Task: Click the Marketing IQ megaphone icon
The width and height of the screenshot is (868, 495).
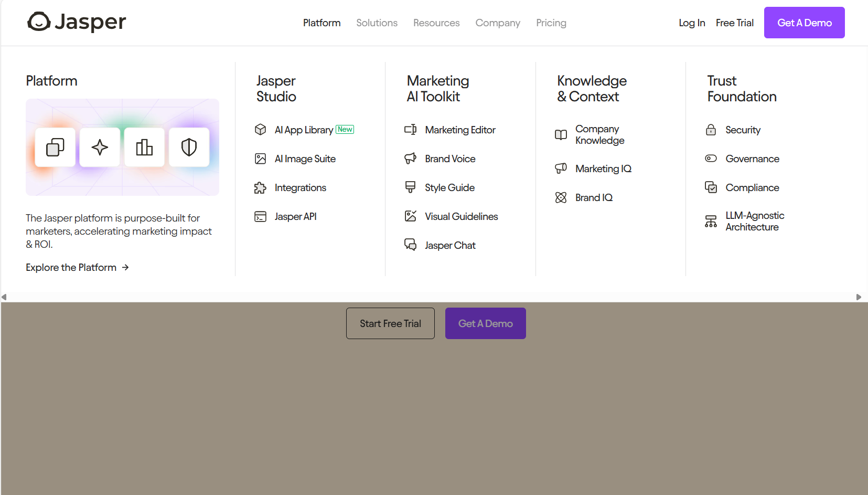Action: (561, 168)
